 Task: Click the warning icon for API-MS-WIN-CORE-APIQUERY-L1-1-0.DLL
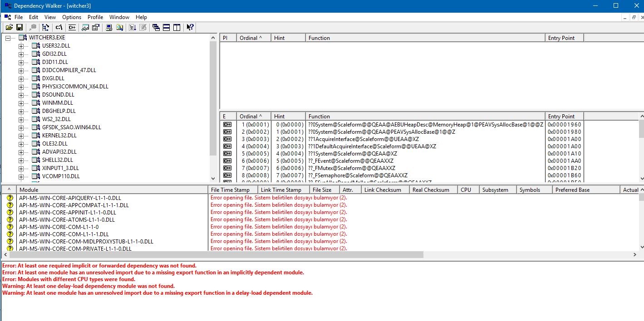click(10, 198)
